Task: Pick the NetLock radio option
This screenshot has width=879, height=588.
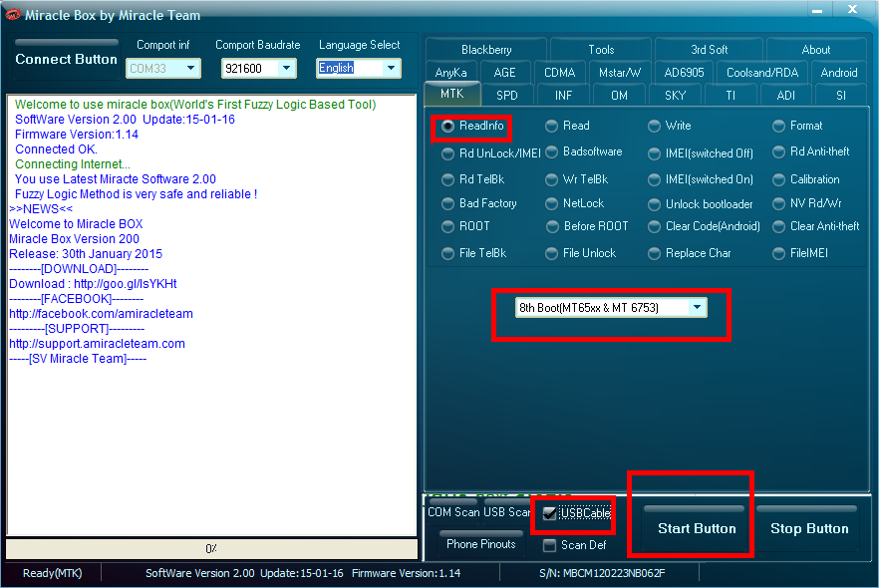Action: click(x=575, y=203)
